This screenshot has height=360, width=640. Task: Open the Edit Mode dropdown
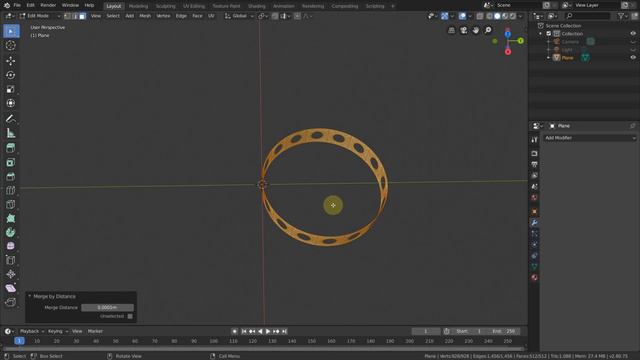click(40, 16)
